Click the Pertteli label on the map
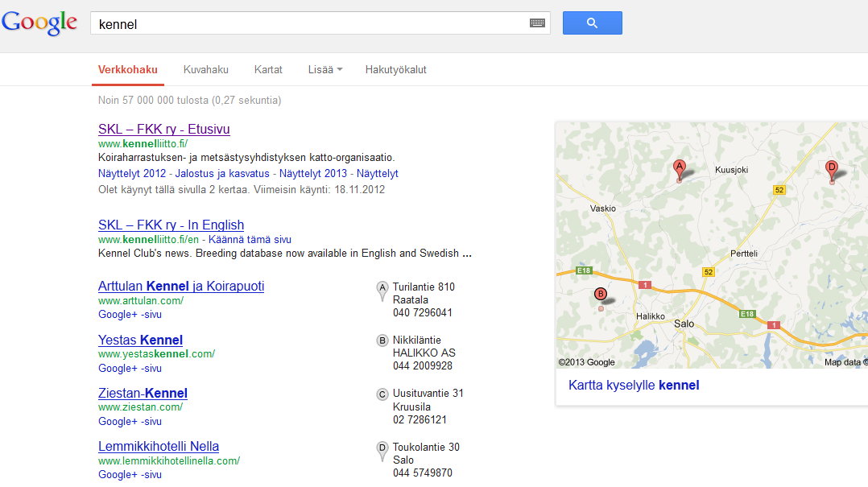Viewport: 868px width, 487px height. pos(743,254)
